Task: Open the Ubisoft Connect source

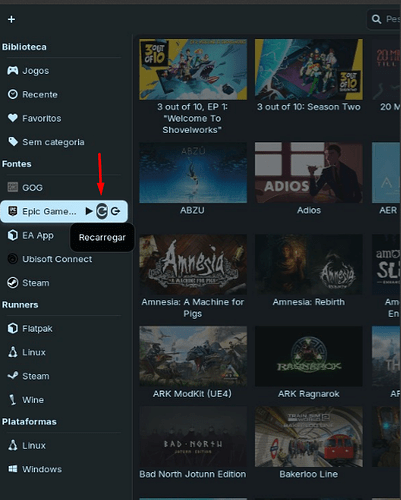Action: click(63, 259)
